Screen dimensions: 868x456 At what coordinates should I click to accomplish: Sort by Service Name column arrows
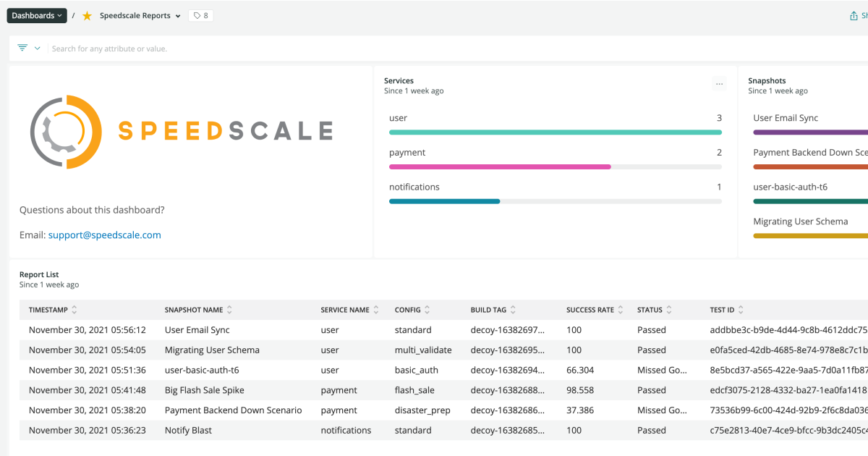(x=376, y=310)
